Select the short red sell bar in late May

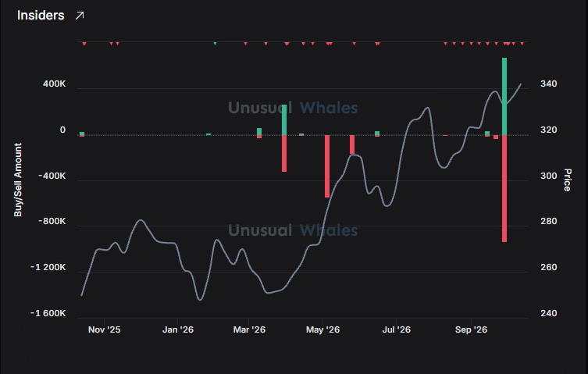point(352,144)
